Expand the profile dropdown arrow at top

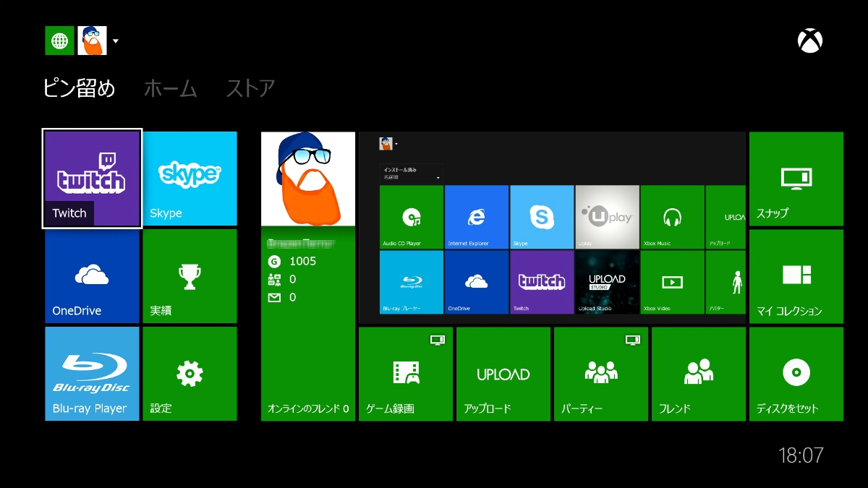tap(116, 41)
